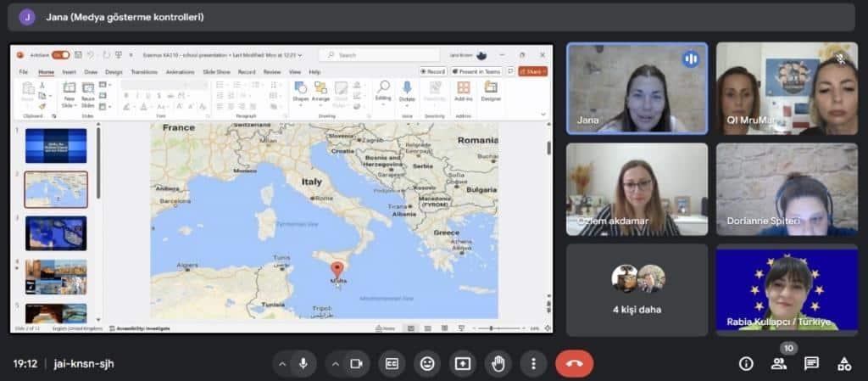
Task: Open the meeting details info icon
Action: click(x=746, y=363)
